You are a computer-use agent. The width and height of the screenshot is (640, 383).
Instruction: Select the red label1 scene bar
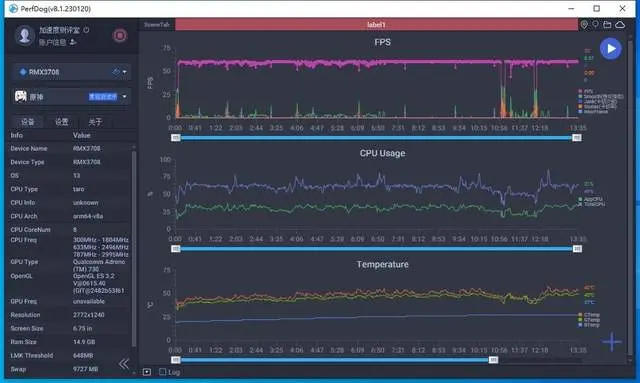[x=376, y=24]
